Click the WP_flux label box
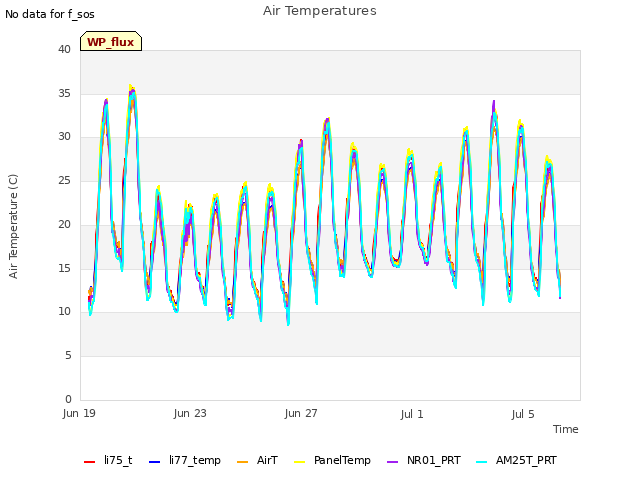 click(111, 41)
